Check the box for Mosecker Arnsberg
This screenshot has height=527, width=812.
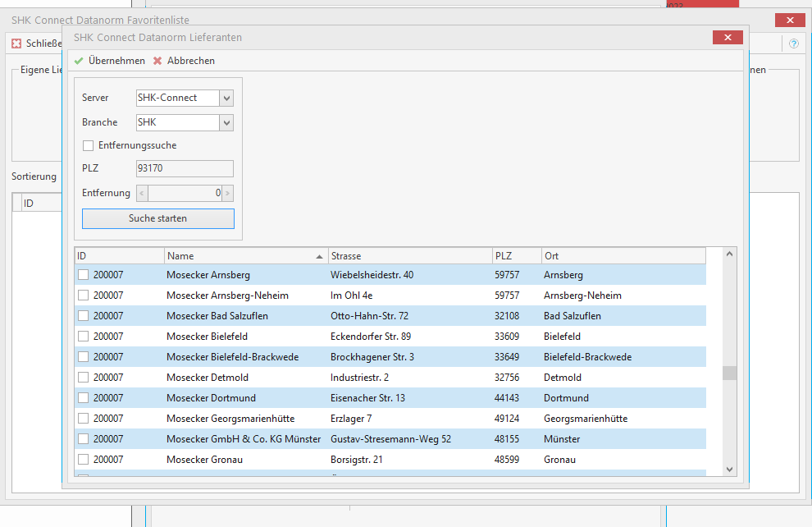click(x=84, y=275)
